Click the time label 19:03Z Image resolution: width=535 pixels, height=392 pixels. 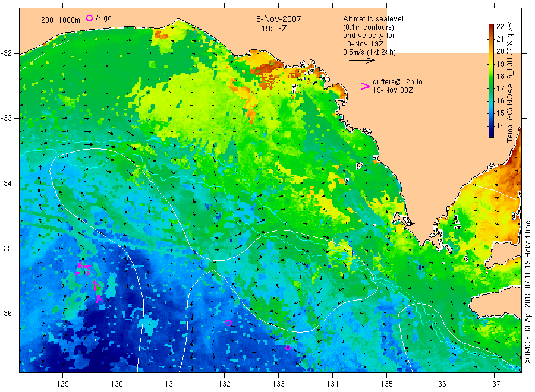[274, 29]
